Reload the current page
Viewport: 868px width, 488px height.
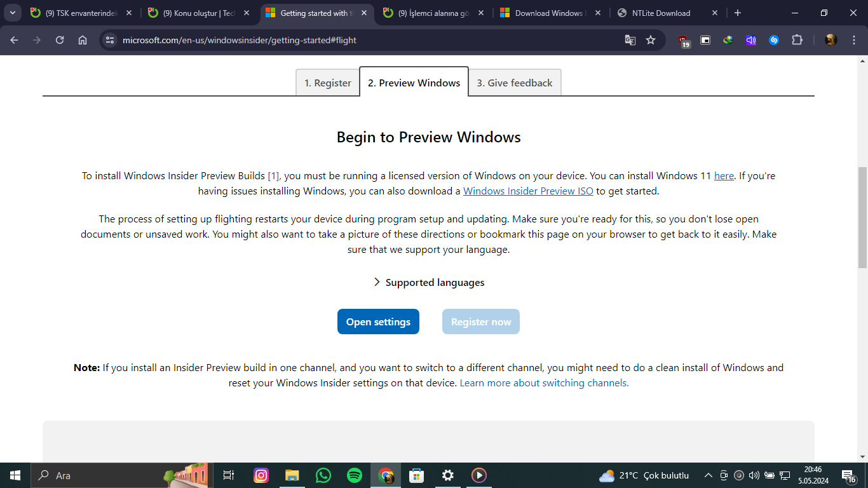tap(60, 40)
